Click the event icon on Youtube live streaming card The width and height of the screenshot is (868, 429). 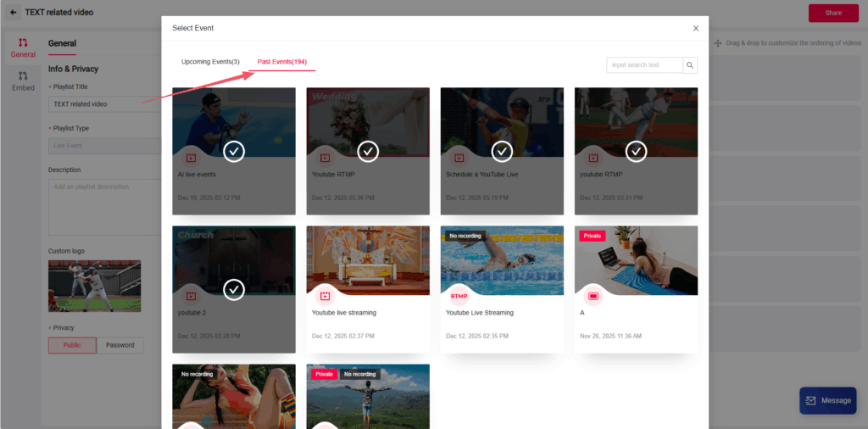point(325,296)
